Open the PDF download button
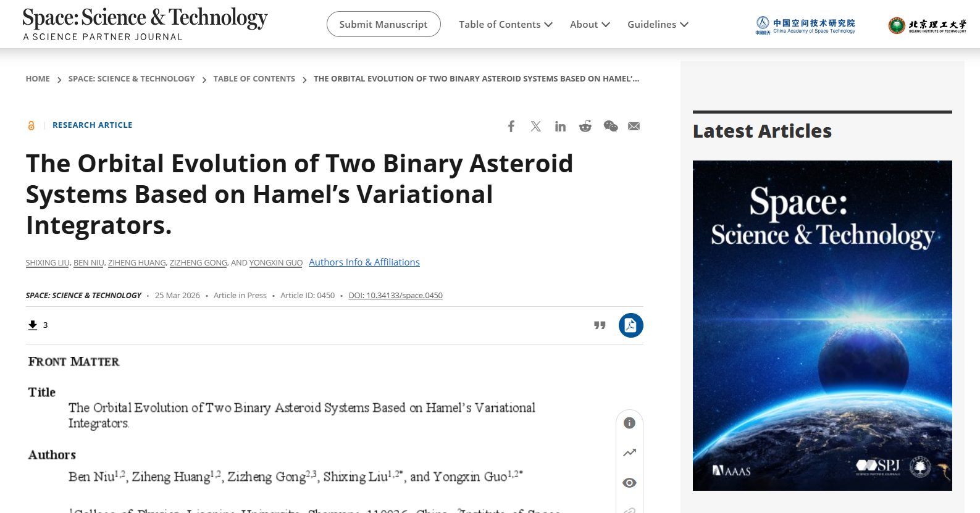Image resolution: width=980 pixels, height=513 pixels. (630, 325)
